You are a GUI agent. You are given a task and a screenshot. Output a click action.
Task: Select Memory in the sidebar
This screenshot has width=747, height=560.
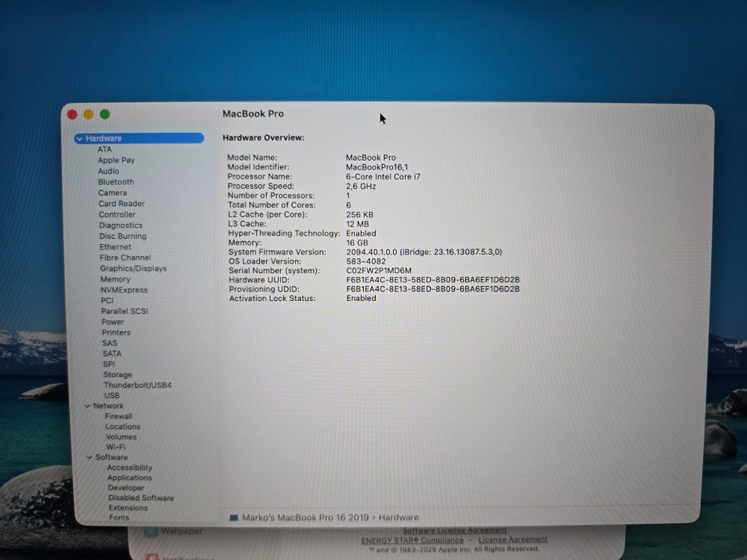[x=115, y=279]
